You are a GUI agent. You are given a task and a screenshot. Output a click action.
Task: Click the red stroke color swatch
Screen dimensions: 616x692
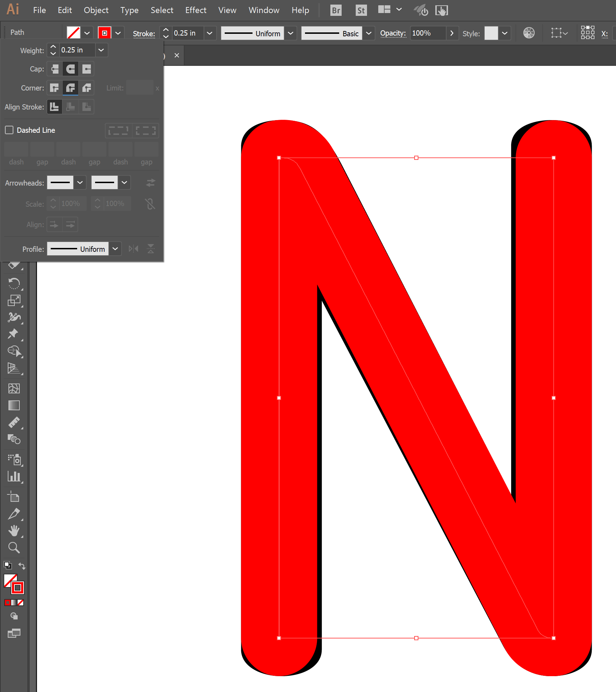click(104, 33)
